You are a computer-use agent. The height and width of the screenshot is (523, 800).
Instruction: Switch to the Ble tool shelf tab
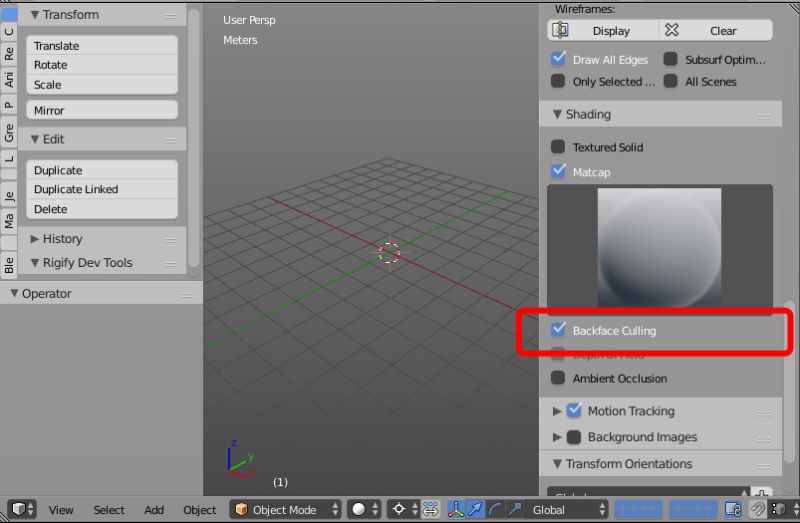pyautogui.click(x=9, y=265)
